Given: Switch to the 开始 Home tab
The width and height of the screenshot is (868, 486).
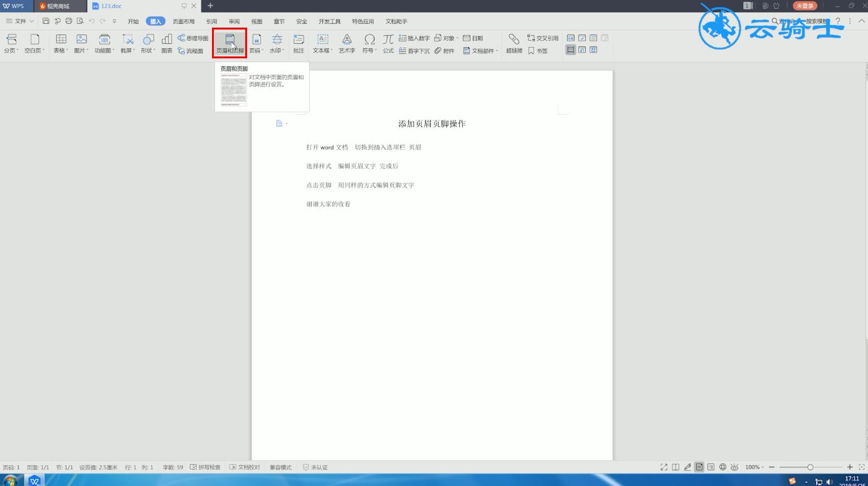Looking at the screenshot, I should pyautogui.click(x=133, y=21).
